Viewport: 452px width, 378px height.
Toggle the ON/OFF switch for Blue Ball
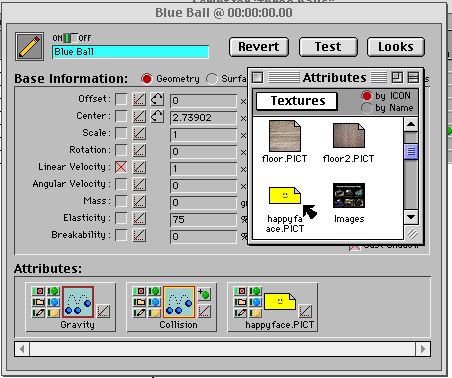tap(71, 38)
